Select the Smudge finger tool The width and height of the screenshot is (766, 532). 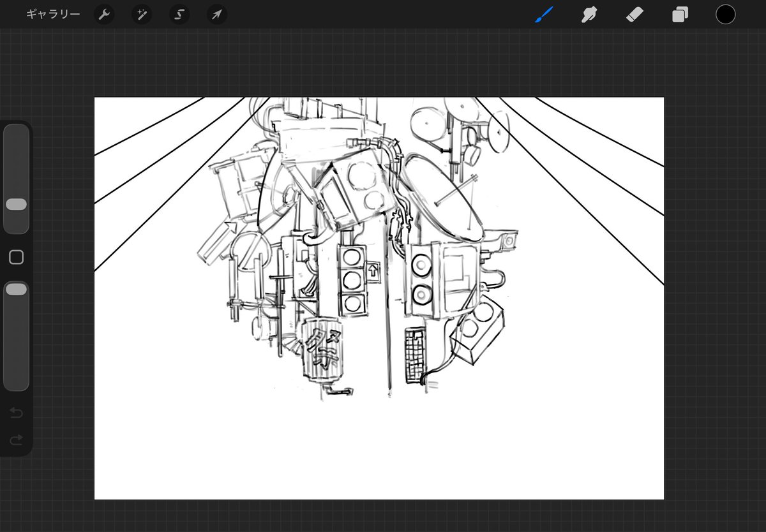589,14
